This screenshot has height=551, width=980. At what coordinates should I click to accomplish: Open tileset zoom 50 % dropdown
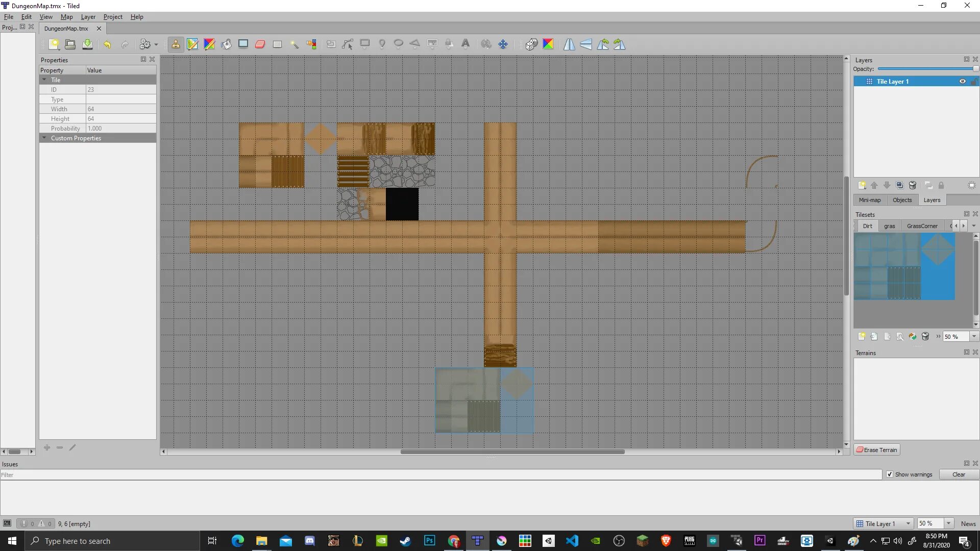click(x=974, y=337)
